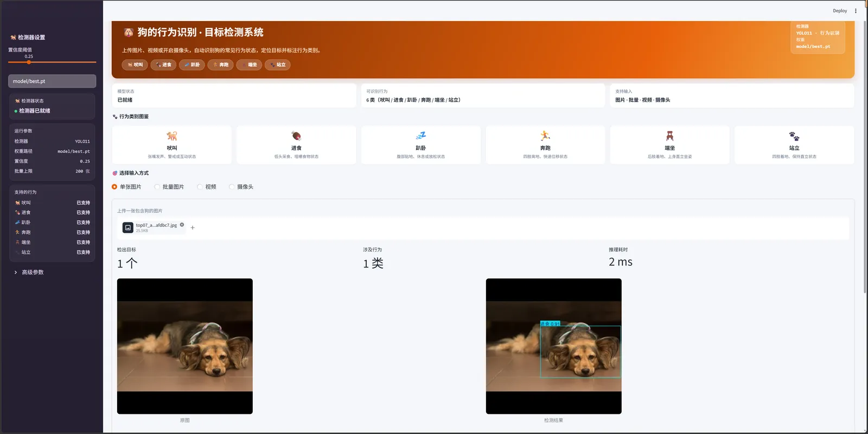Click the 站立 row in 支持的行为 list
Viewport: 868px width, 434px height.
click(x=52, y=252)
